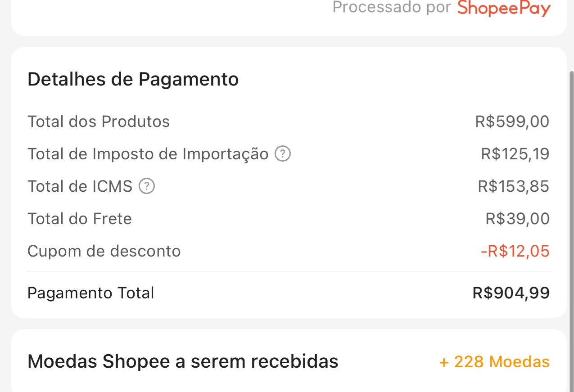Click the Cupom de desconto label
The image size is (574, 392).
(x=104, y=251)
